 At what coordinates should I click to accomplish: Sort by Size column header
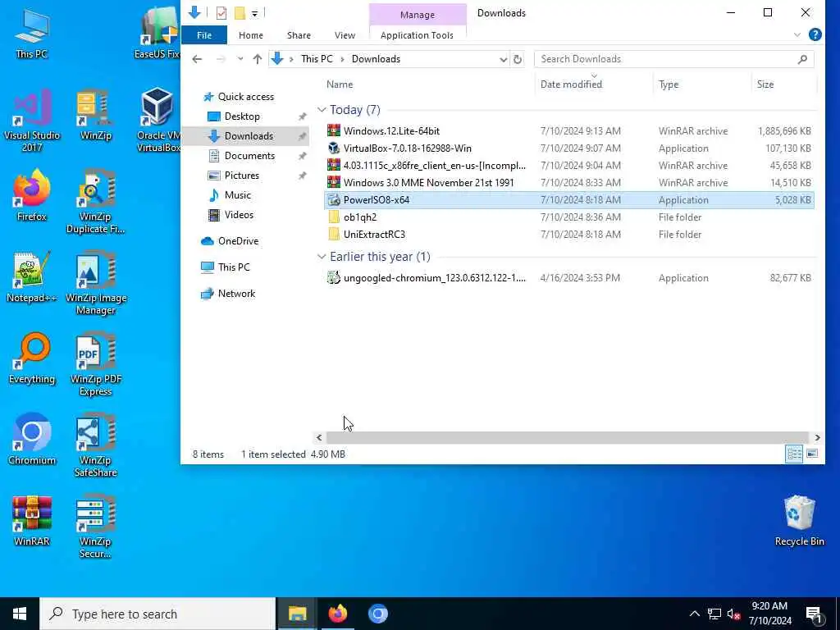coord(765,84)
